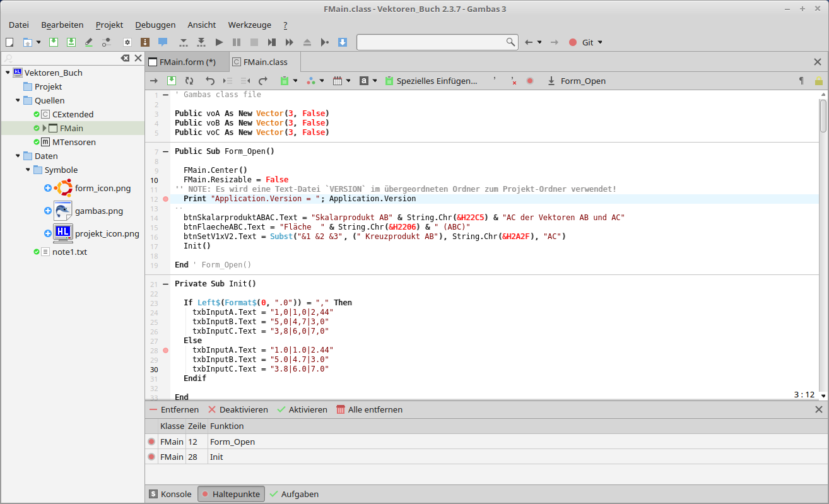Click the editor vertical scrollbar

coord(823,252)
